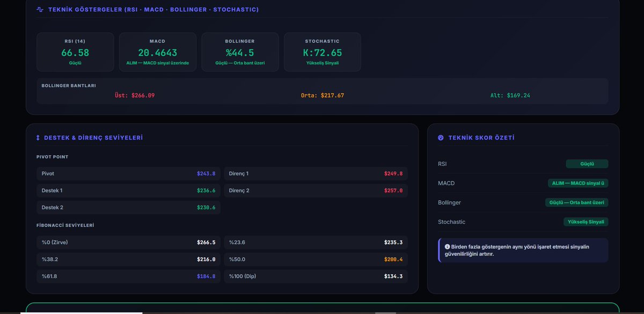Open the Bollinger indicator card

coord(240,52)
